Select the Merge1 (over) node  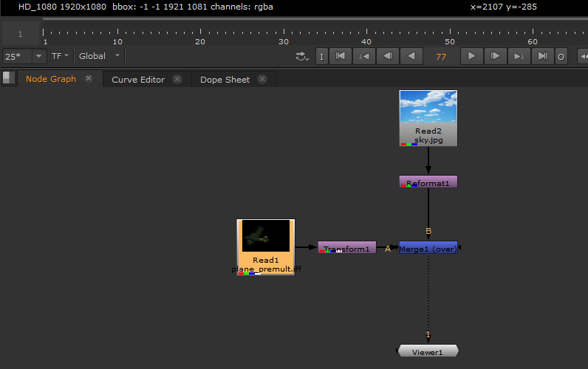click(x=428, y=247)
